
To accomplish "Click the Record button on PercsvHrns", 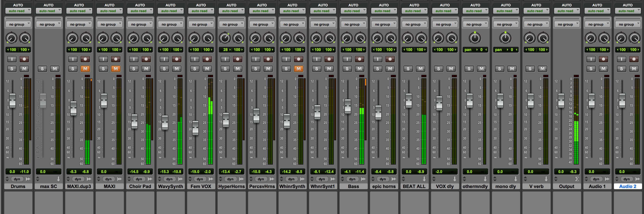I will pyautogui.click(x=268, y=59).
